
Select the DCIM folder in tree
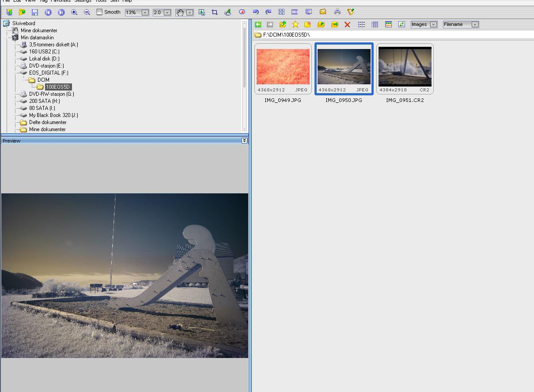(43, 80)
